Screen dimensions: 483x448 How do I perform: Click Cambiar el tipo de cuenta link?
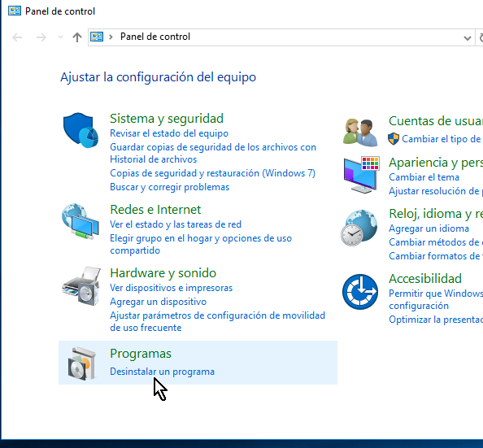(442, 139)
